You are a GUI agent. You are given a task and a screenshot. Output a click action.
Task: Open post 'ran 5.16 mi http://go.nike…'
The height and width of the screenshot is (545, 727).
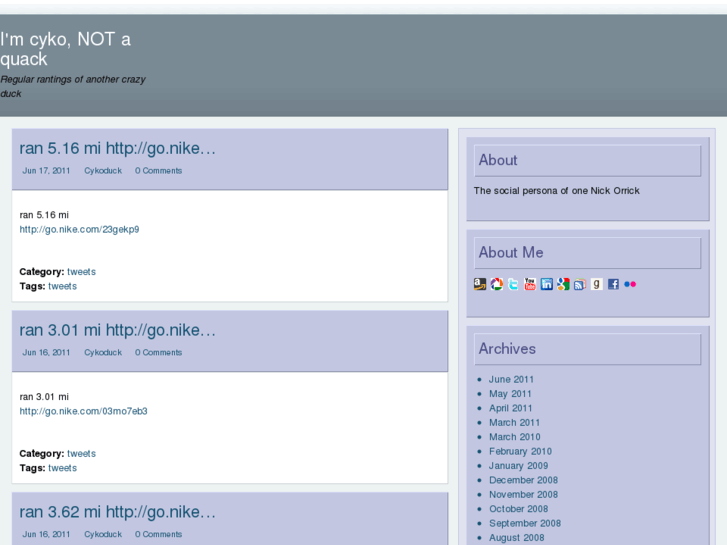(x=117, y=148)
